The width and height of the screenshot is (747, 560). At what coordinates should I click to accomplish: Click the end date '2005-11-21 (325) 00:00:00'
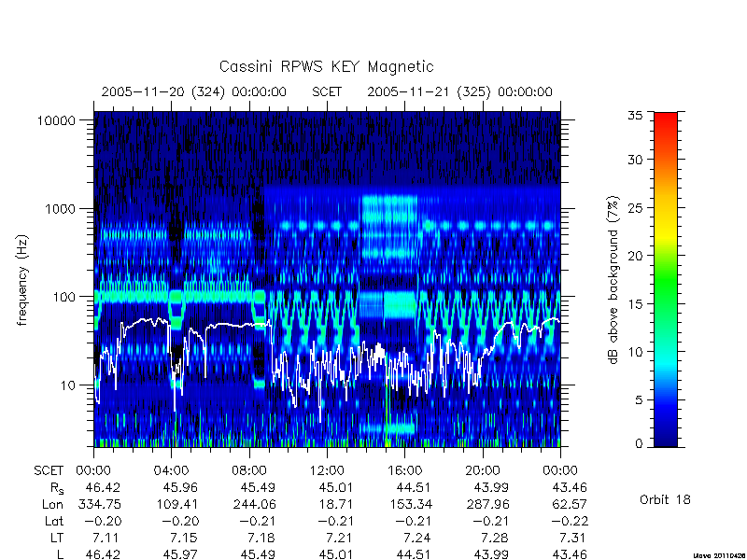pos(459,91)
